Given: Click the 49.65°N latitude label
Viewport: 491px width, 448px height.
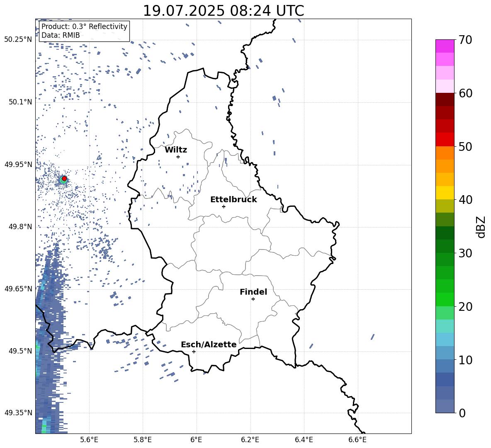Looking at the screenshot, I should point(18,288).
